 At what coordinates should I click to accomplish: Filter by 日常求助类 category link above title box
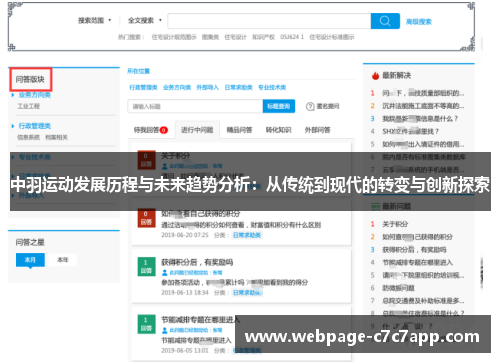pos(238,87)
